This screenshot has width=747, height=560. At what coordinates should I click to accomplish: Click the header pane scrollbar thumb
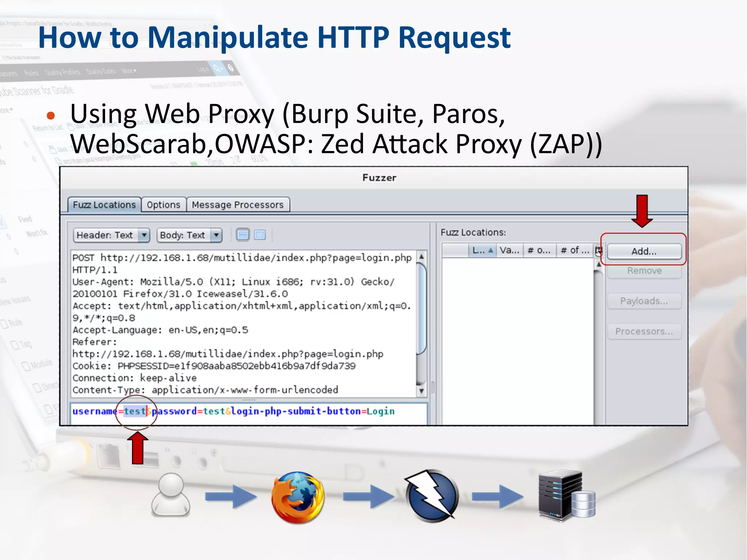[422, 308]
